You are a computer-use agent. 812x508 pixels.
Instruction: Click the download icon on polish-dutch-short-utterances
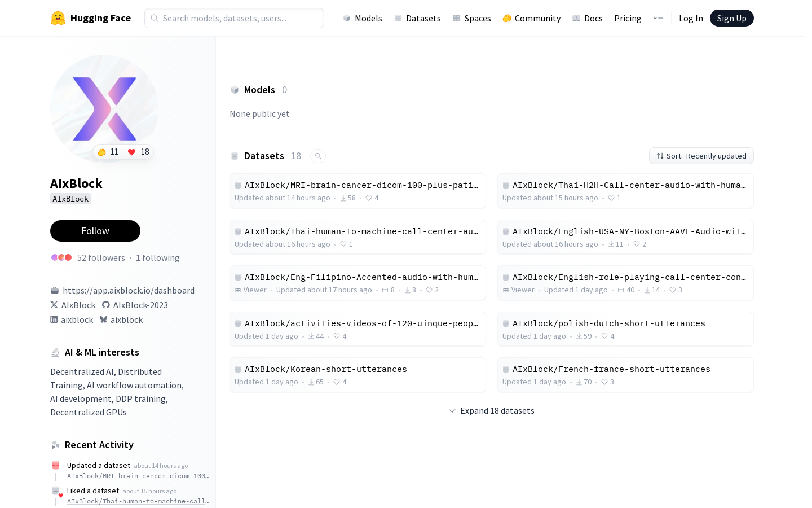579,336
